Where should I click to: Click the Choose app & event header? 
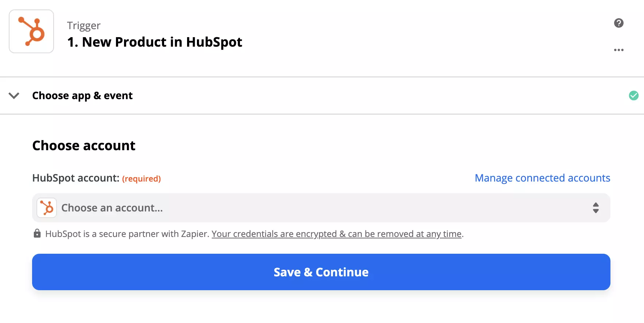pos(82,96)
